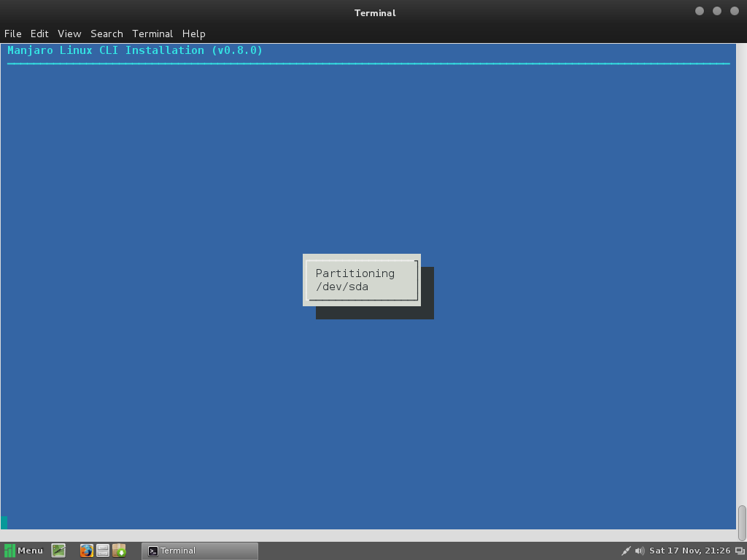
Task: Open the Edit menu
Action: 39,34
